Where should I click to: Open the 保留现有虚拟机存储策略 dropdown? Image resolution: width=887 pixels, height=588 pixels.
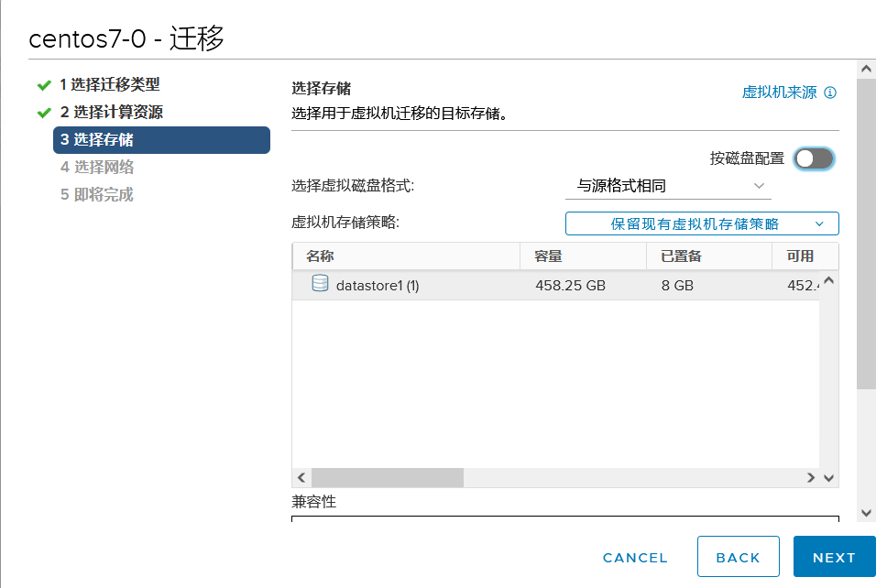point(701,223)
